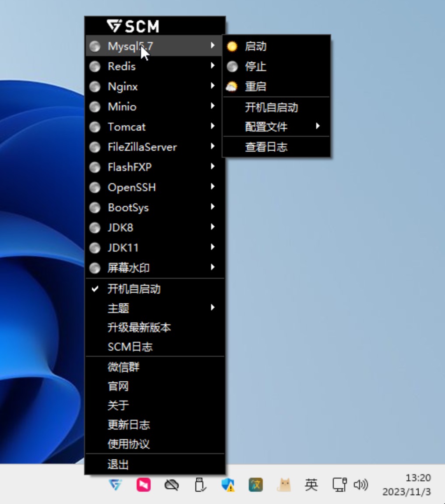The height and width of the screenshot is (504, 445).
Task: Click the grey status icon beside BootSys
Action: point(95,208)
